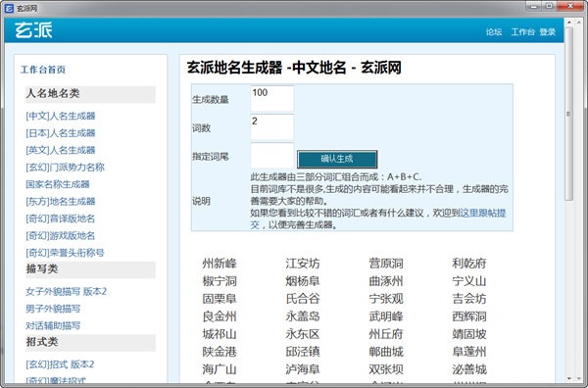
Task: Select generated name 陕金港
Action: 220,352
